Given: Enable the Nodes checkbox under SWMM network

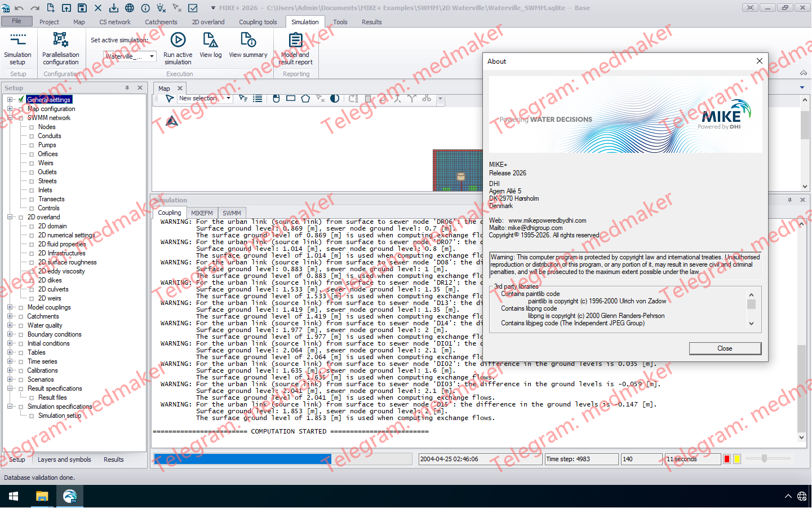Looking at the screenshot, I should point(32,127).
